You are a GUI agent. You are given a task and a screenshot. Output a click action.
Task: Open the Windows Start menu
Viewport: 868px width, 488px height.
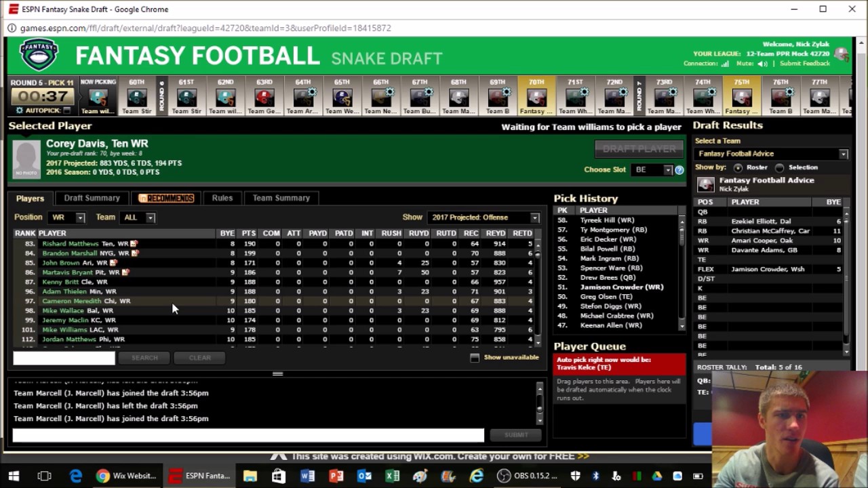[x=14, y=476]
